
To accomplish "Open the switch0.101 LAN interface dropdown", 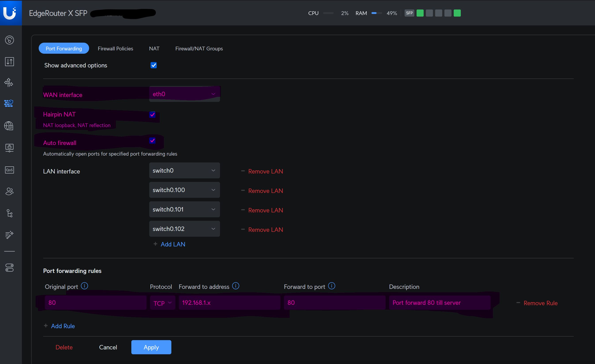I will tap(184, 209).
